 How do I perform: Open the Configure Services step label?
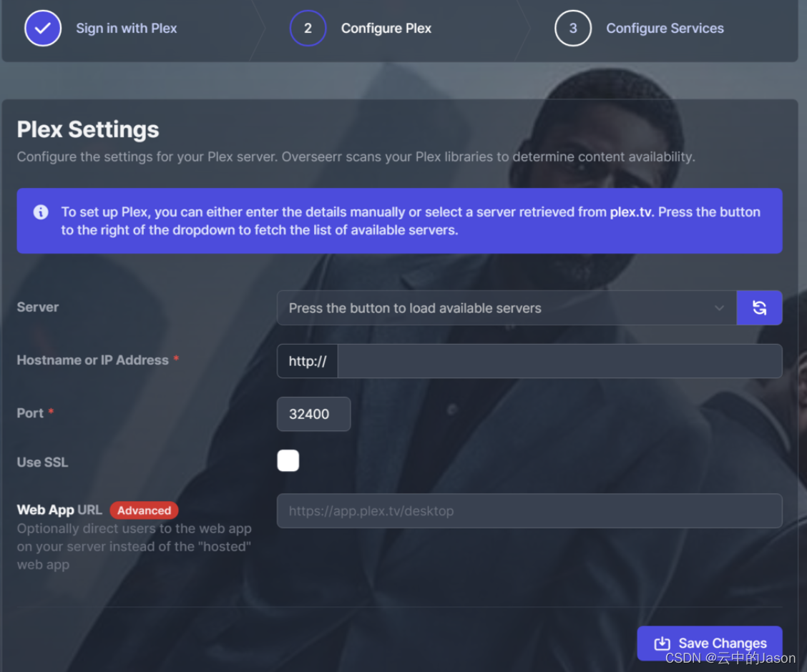pyautogui.click(x=665, y=29)
